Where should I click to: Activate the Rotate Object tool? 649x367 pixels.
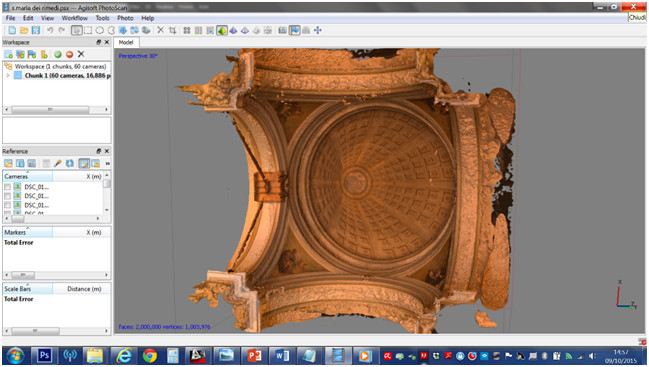[x=146, y=30]
